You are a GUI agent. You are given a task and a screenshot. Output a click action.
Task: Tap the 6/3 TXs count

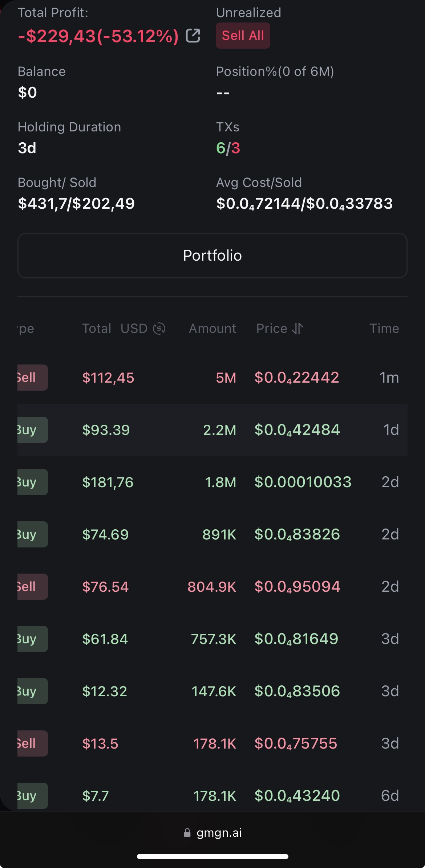coord(228,148)
